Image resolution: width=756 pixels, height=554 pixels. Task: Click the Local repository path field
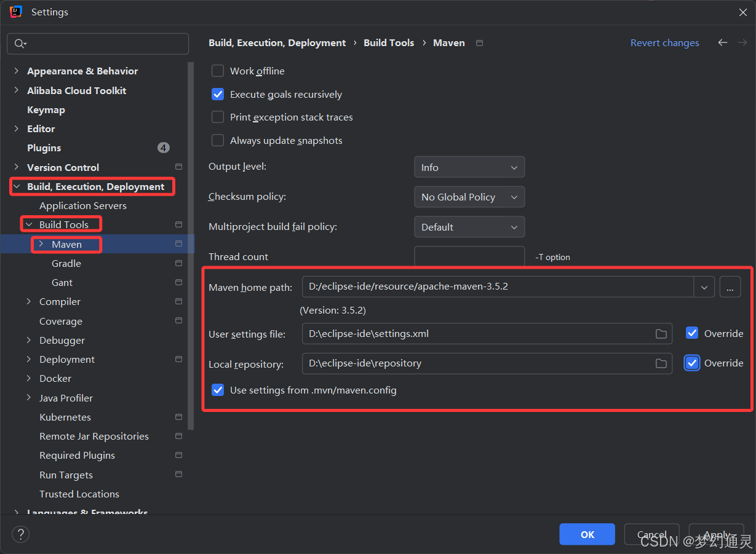click(x=487, y=363)
